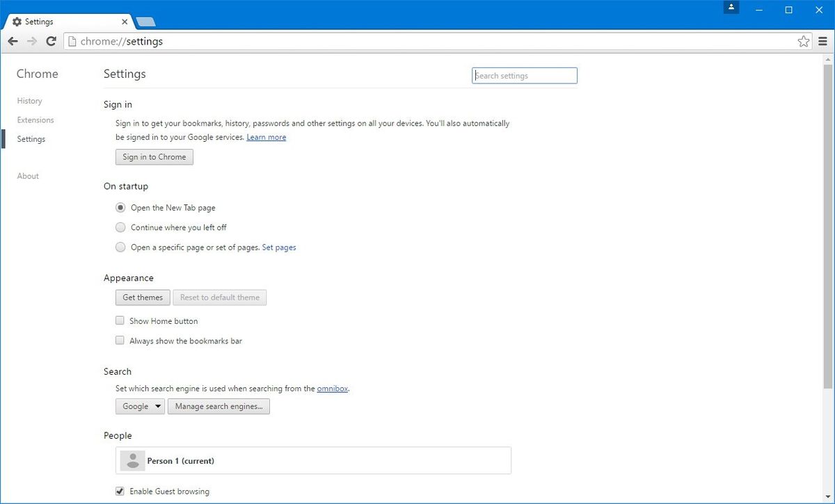Bookmark this page with the star
The image size is (835, 504).
(804, 42)
